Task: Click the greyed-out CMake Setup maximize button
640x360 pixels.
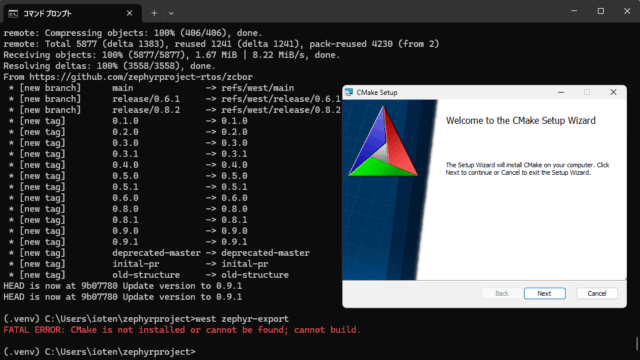Action: pyautogui.click(x=587, y=92)
